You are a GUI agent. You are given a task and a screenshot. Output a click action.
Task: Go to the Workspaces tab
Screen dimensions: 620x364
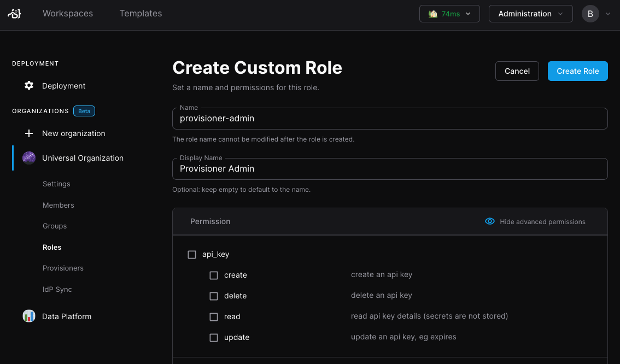[68, 14]
